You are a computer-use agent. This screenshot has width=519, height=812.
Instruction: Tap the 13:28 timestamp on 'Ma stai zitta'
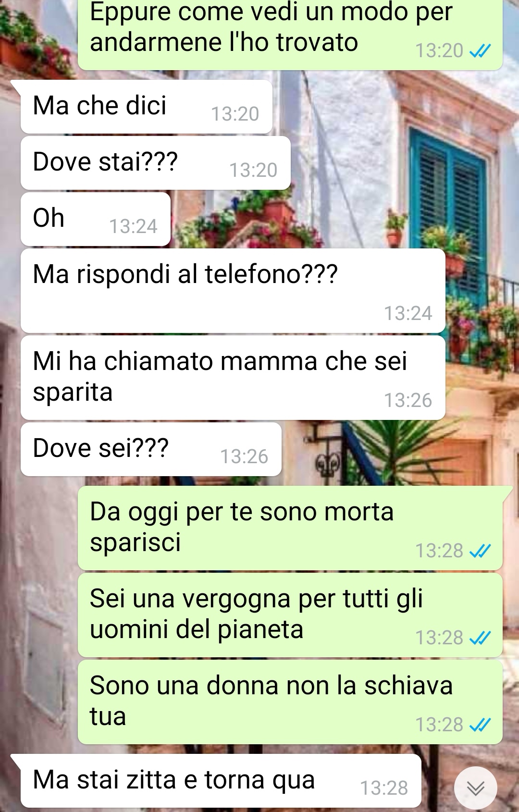pos(384,788)
